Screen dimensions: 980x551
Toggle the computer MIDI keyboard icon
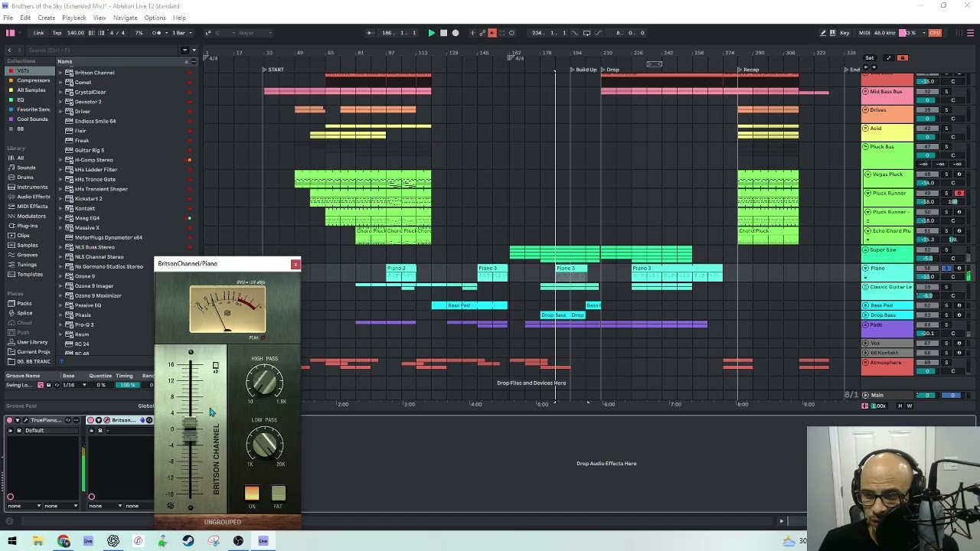833,33
